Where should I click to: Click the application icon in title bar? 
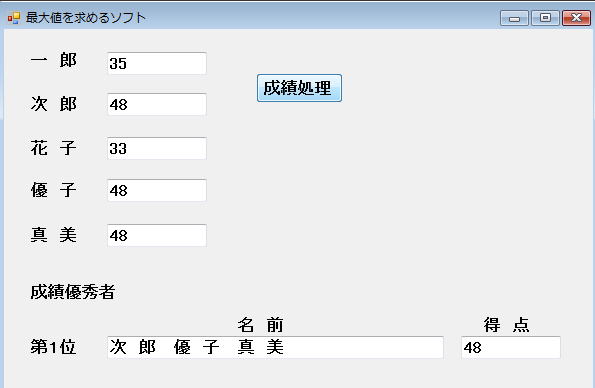click(x=14, y=18)
